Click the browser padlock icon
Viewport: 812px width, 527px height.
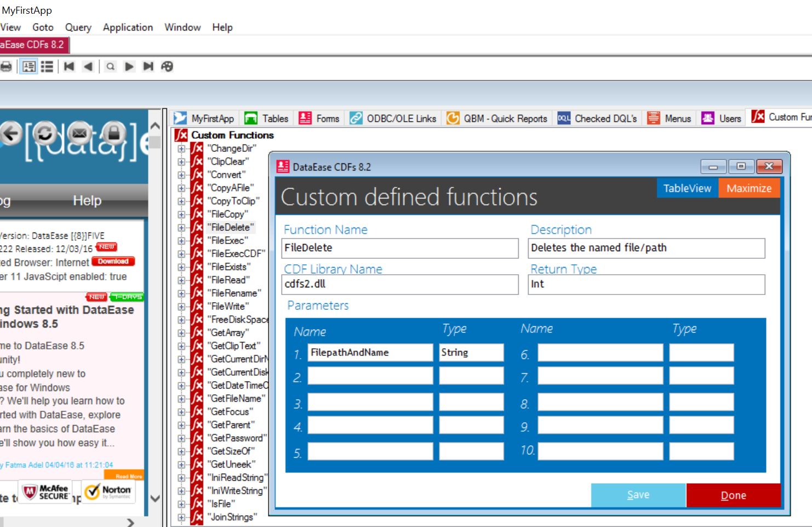[114, 133]
